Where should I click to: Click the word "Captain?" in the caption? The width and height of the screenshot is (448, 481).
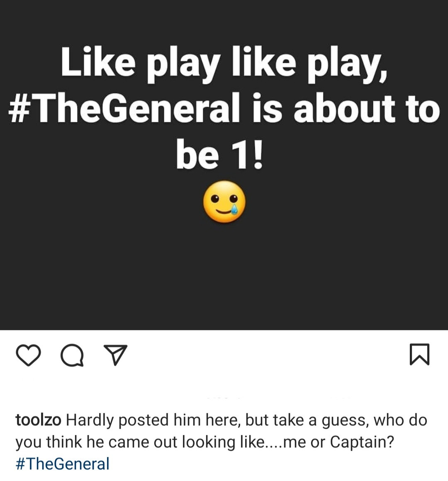(x=362, y=442)
